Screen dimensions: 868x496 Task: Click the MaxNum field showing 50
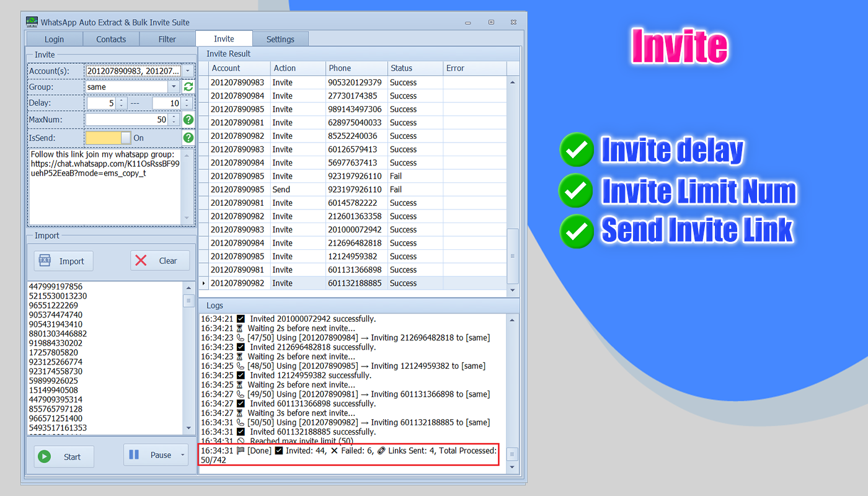[x=127, y=120]
